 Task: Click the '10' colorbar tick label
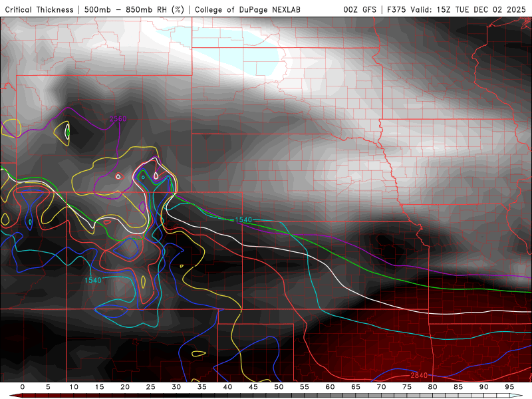point(74,387)
